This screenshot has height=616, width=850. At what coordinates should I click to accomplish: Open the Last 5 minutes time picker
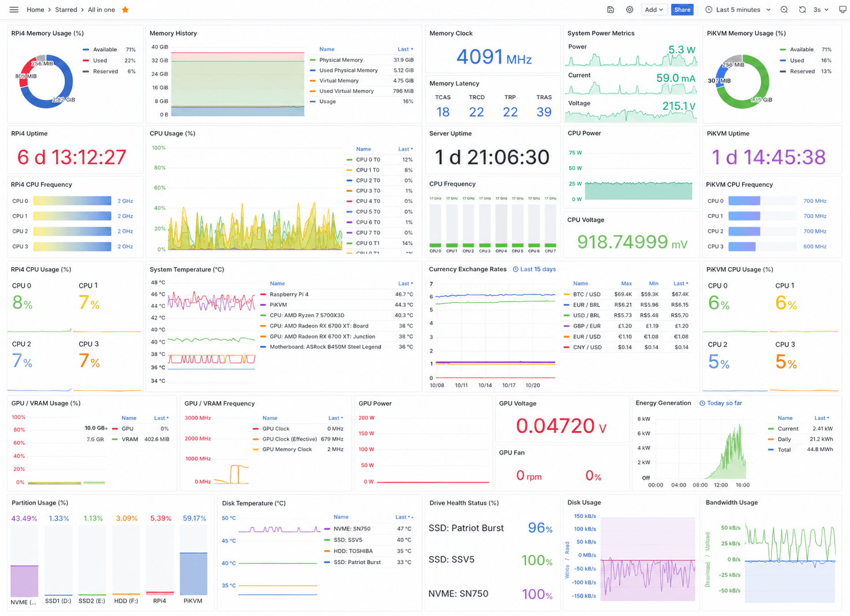click(x=738, y=10)
